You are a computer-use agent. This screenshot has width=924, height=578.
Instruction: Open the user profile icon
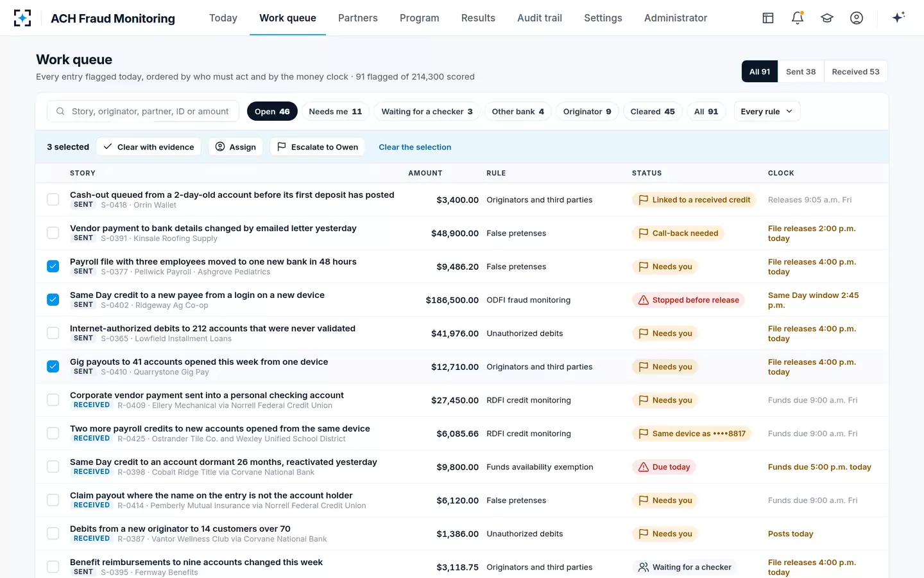857,18
